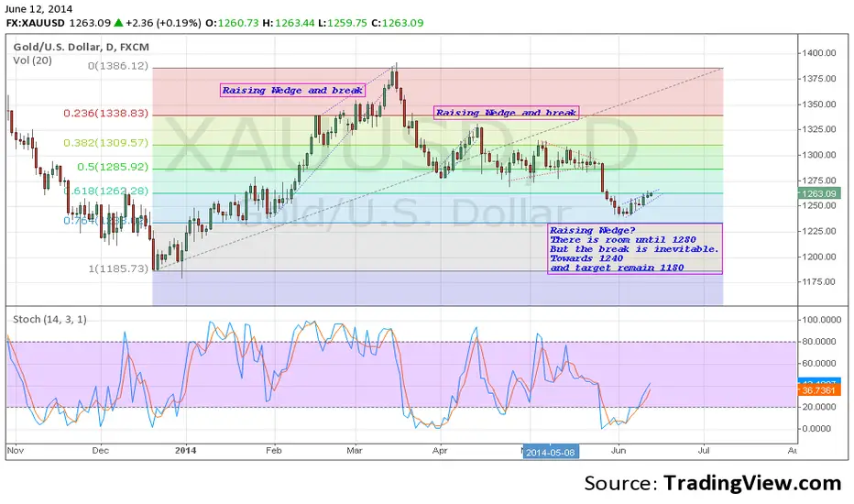Viewport: 854px width, 504px height.
Task: Click the 'June 12, 2014' date heading
Action: point(38,9)
